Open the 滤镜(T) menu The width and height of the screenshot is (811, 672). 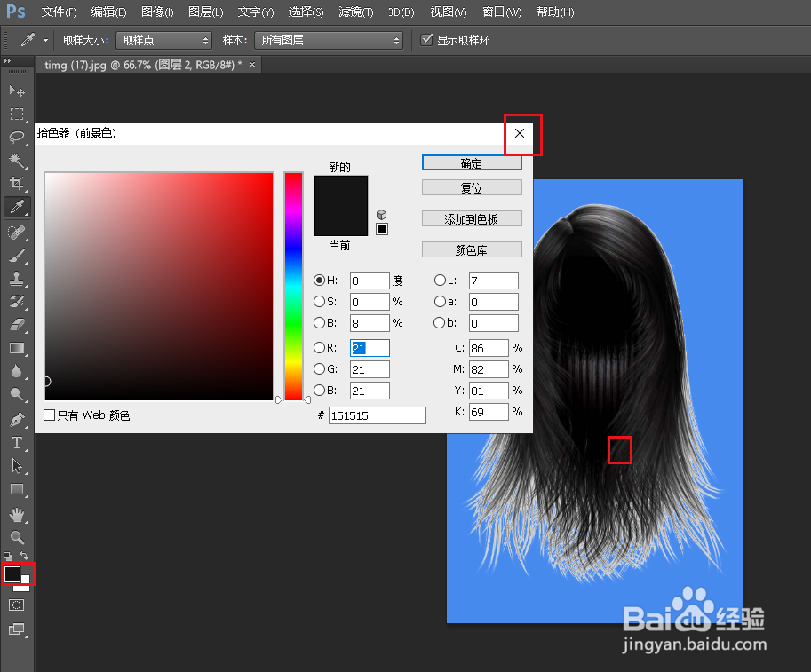pyautogui.click(x=356, y=12)
